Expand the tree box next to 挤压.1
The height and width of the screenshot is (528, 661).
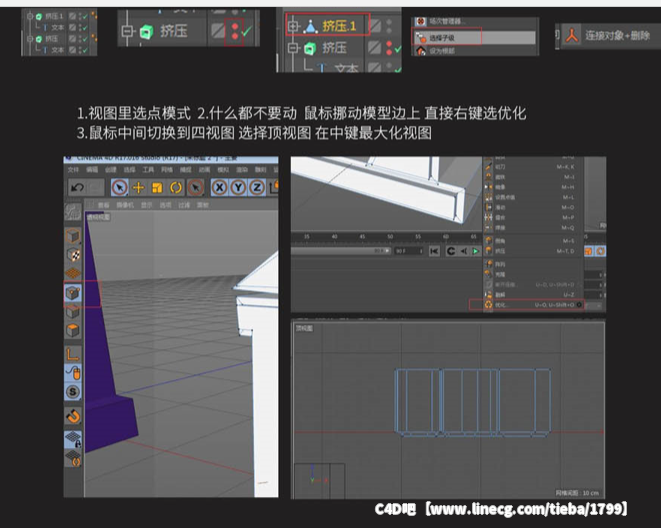293,27
